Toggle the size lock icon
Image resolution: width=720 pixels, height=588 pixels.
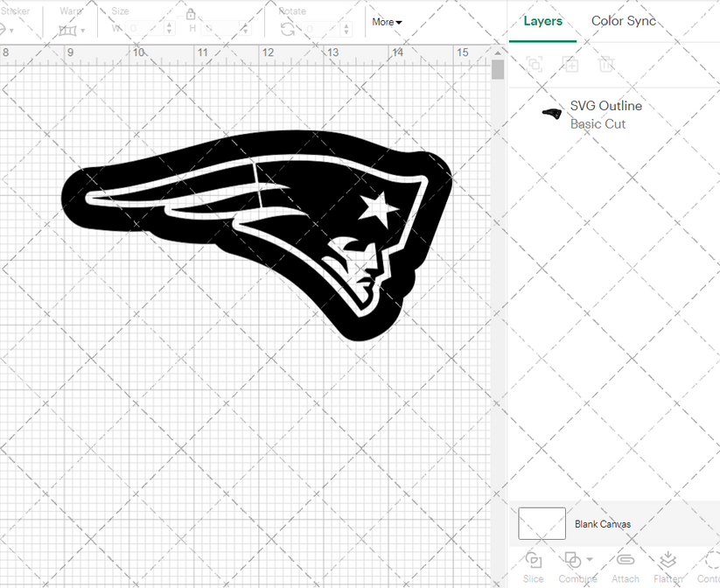coord(191,15)
